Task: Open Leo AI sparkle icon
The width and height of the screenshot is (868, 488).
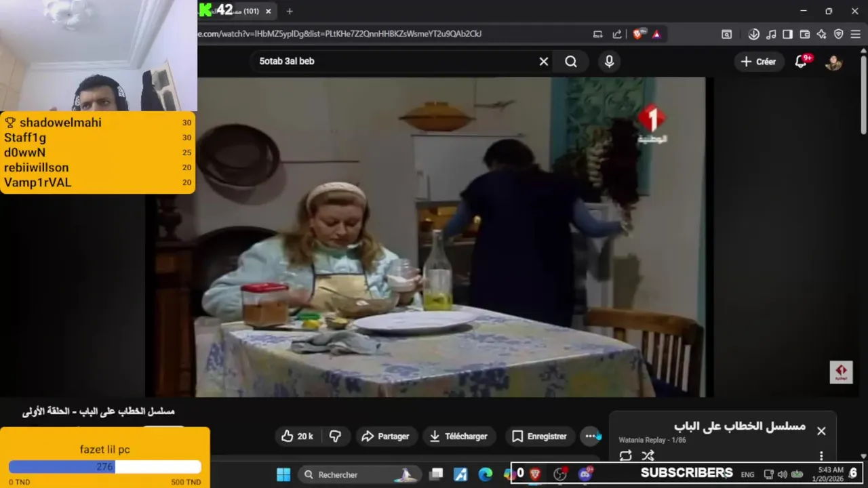Action: [x=821, y=34]
